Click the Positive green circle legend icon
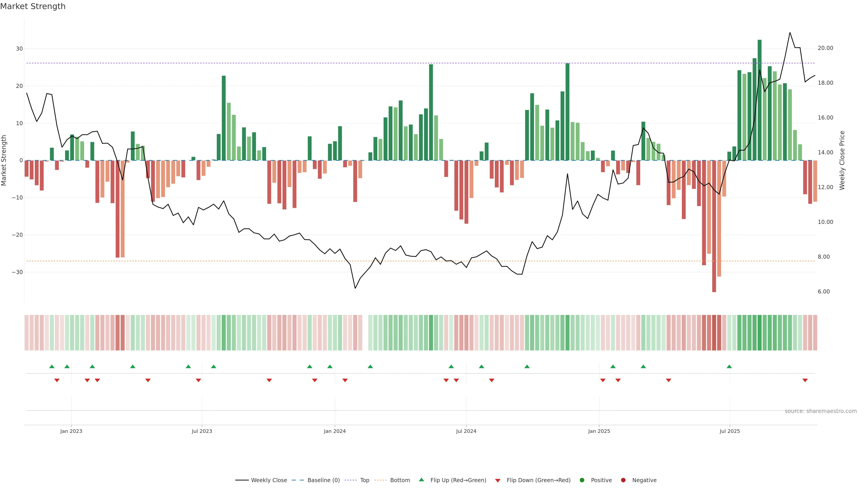868x488 pixels. point(582,480)
